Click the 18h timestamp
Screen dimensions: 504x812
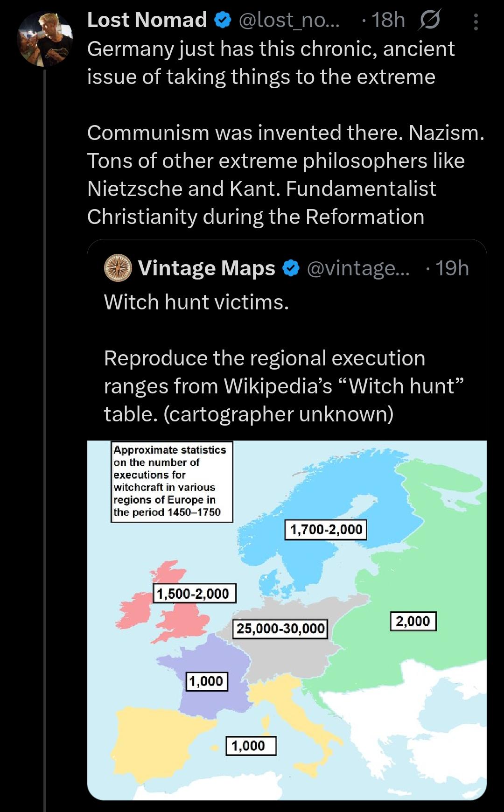[x=388, y=21]
